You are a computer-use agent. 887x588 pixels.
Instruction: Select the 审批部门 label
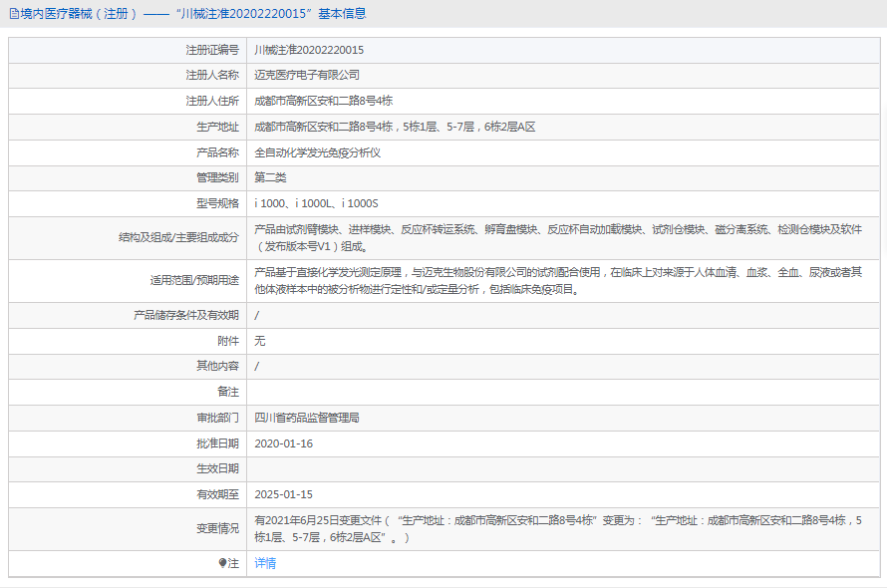pos(218,419)
